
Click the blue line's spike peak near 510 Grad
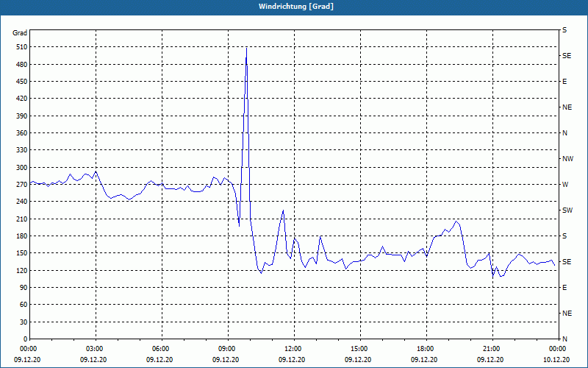click(x=246, y=49)
